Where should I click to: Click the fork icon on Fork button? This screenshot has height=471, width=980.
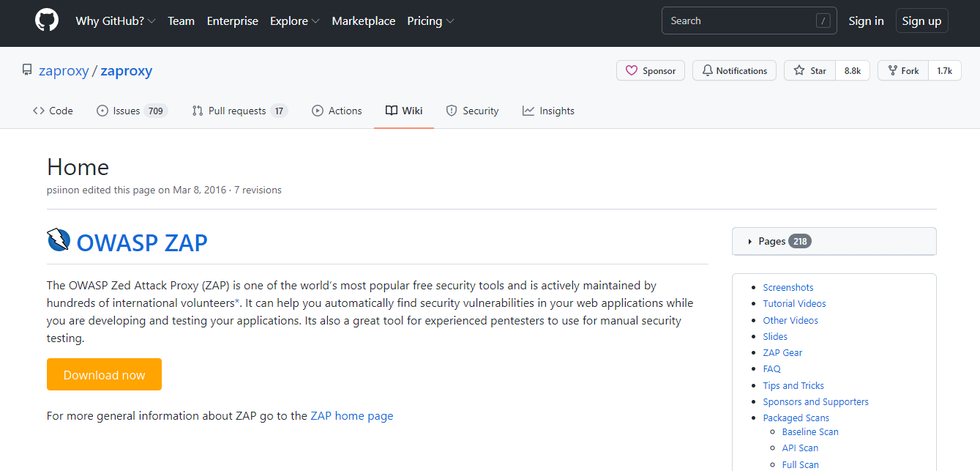(893, 71)
